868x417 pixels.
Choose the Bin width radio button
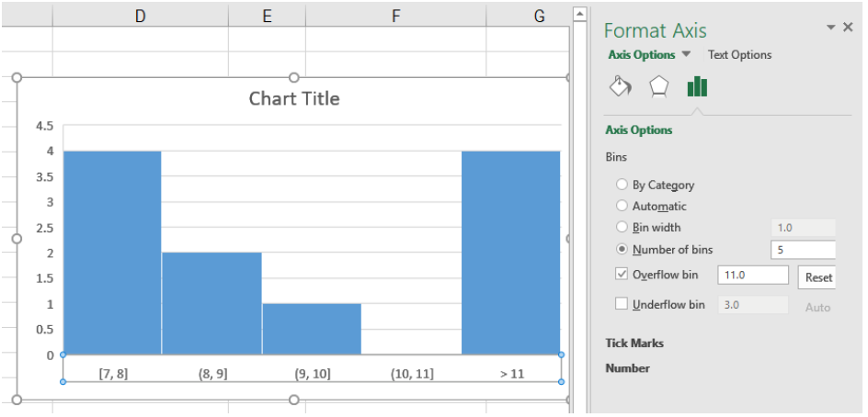tap(622, 227)
